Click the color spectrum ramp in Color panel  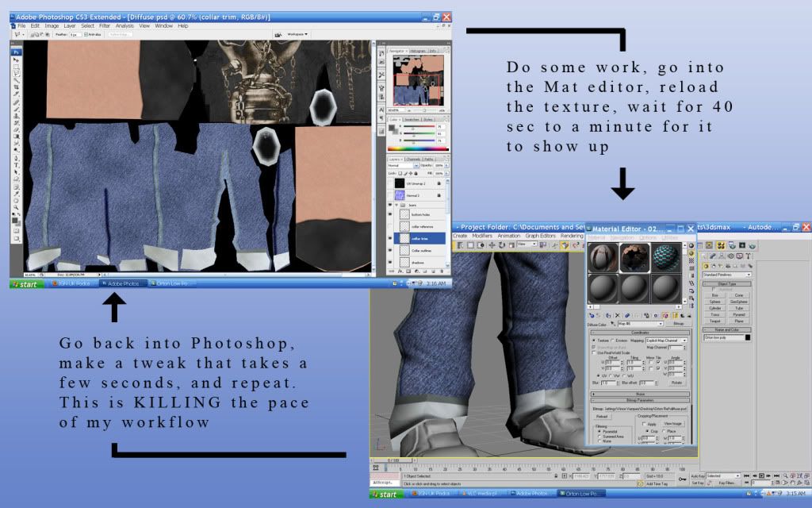(x=419, y=149)
